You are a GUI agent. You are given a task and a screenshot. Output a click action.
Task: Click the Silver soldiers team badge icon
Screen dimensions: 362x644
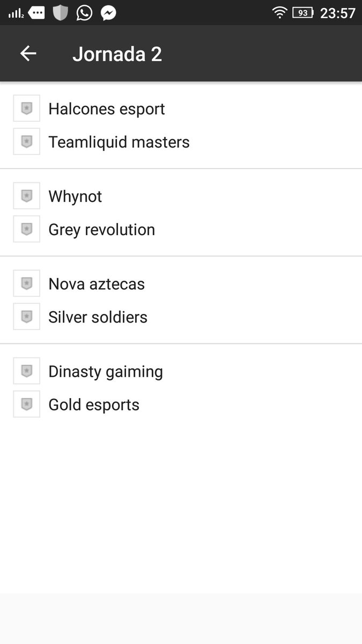pyautogui.click(x=27, y=317)
